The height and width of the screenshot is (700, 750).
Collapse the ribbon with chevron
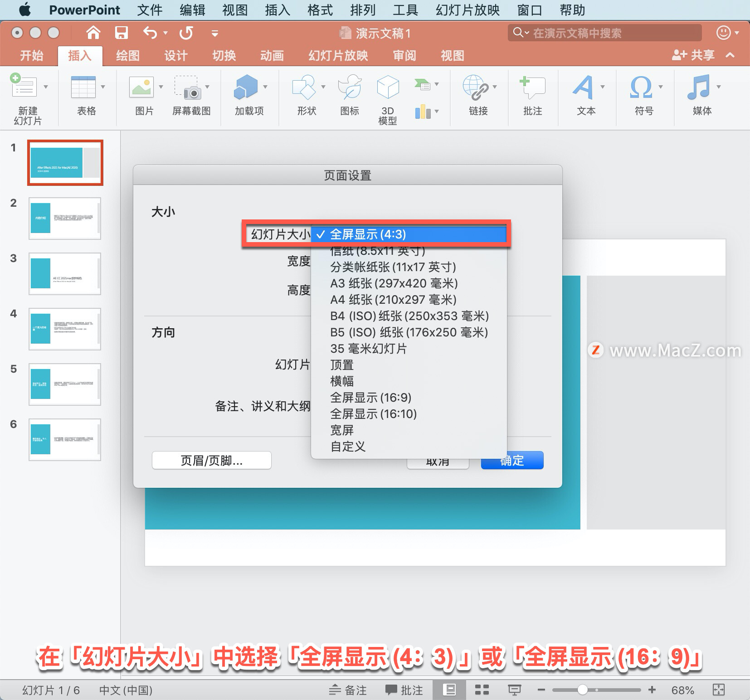tap(730, 55)
